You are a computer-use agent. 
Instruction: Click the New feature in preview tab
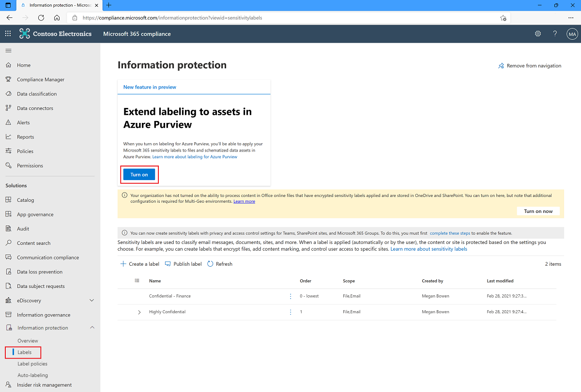click(150, 87)
